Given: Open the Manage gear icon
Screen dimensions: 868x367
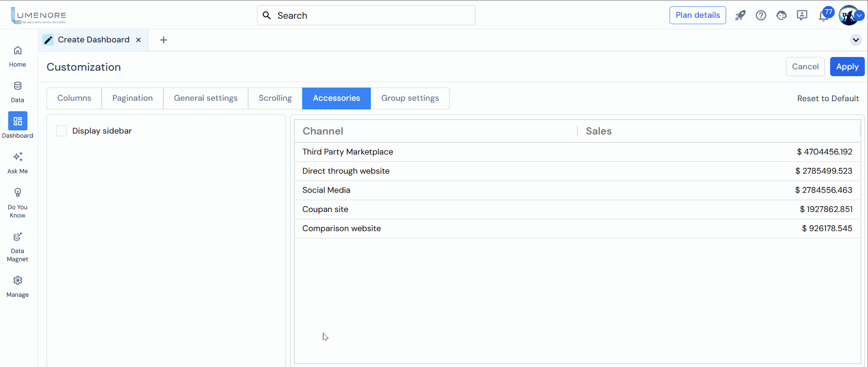Looking at the screenshot, I should (17, 281).
